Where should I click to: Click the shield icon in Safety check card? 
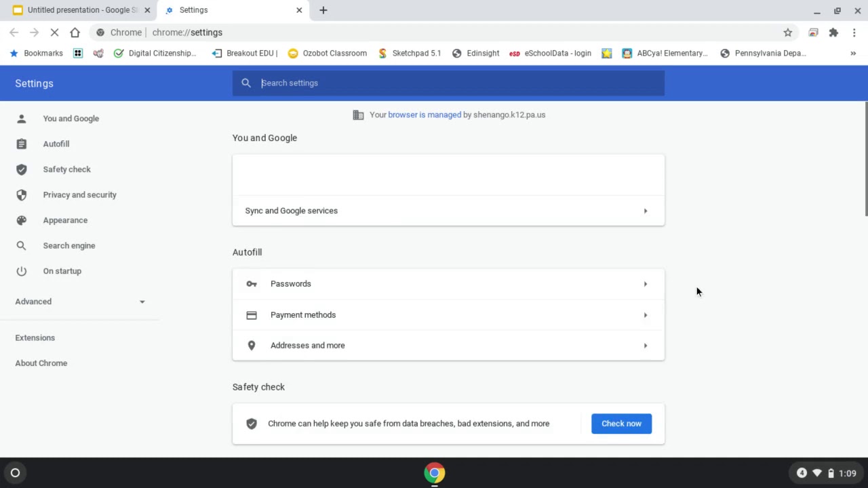click(x=252, y=424)
